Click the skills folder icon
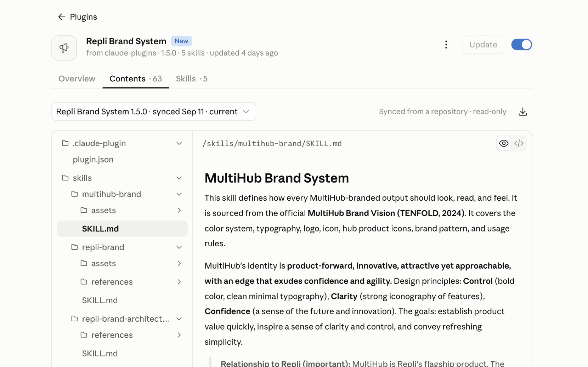 click(65, 178)
